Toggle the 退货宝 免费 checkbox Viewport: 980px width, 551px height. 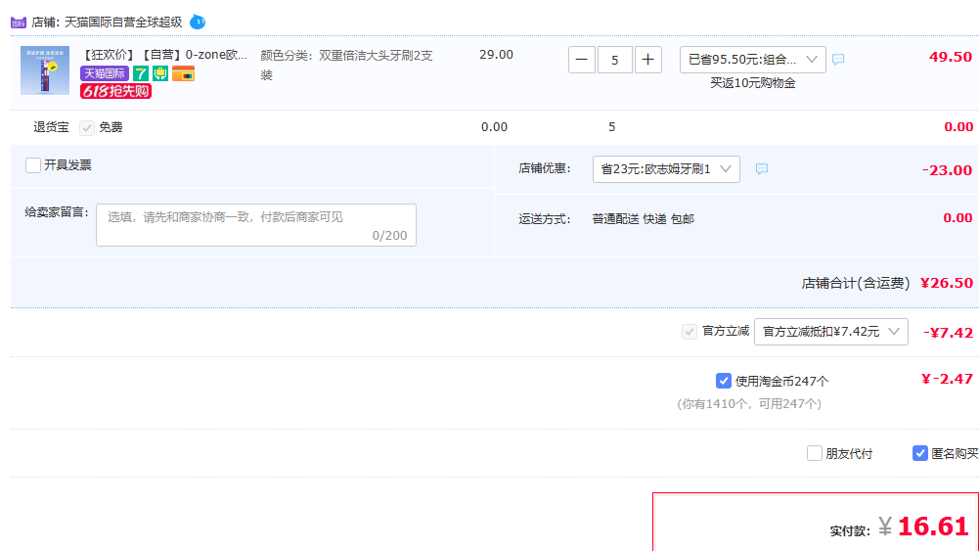pyautogui.click(x=87, y=127)
